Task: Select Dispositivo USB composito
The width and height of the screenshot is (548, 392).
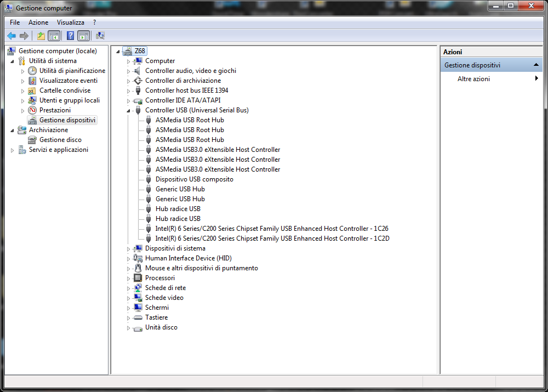Action: [195, 179]
